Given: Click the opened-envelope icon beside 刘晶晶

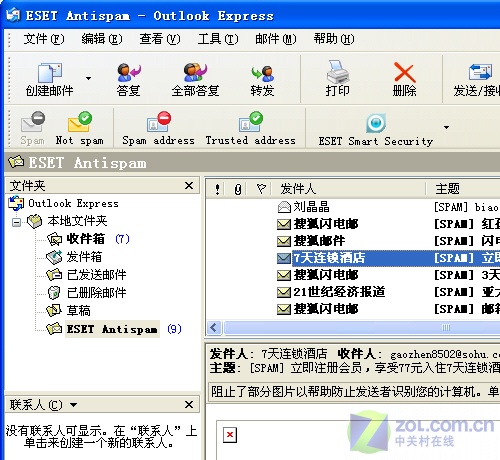Looking at the screenshot, I should point(284,207).
